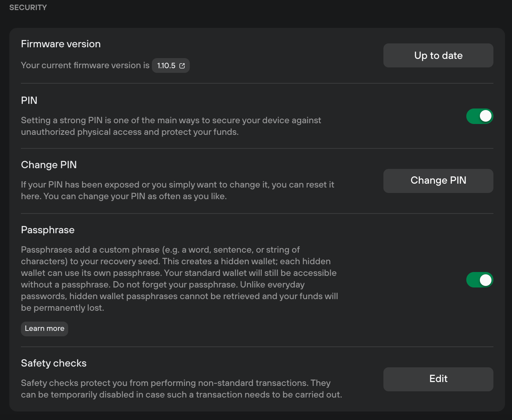Click the Up to date button
Screen dimensions: 512x420
tap(438, 55)
